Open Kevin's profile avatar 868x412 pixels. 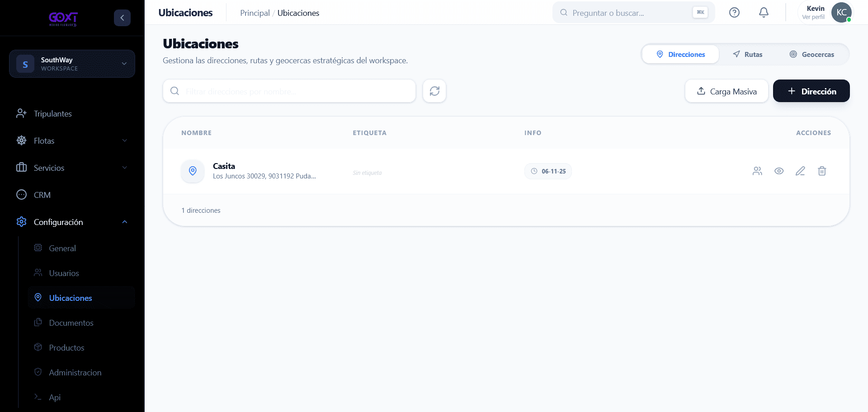(841, 12)
